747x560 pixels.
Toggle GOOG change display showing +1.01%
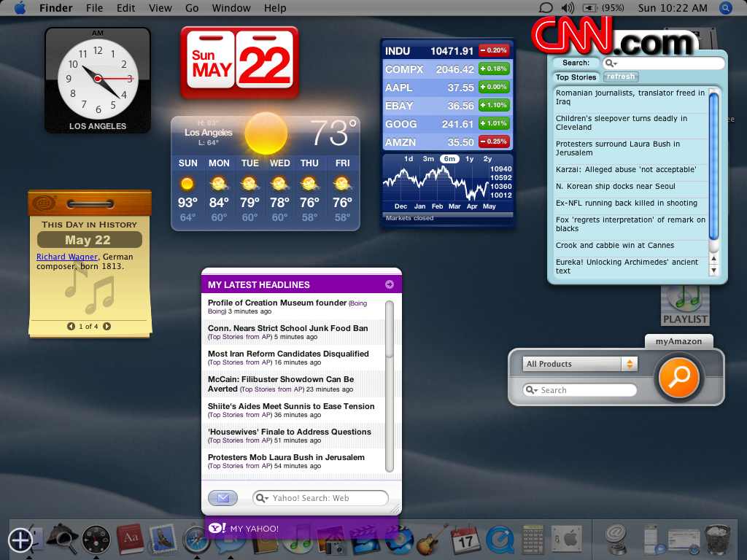pos(494,123)
